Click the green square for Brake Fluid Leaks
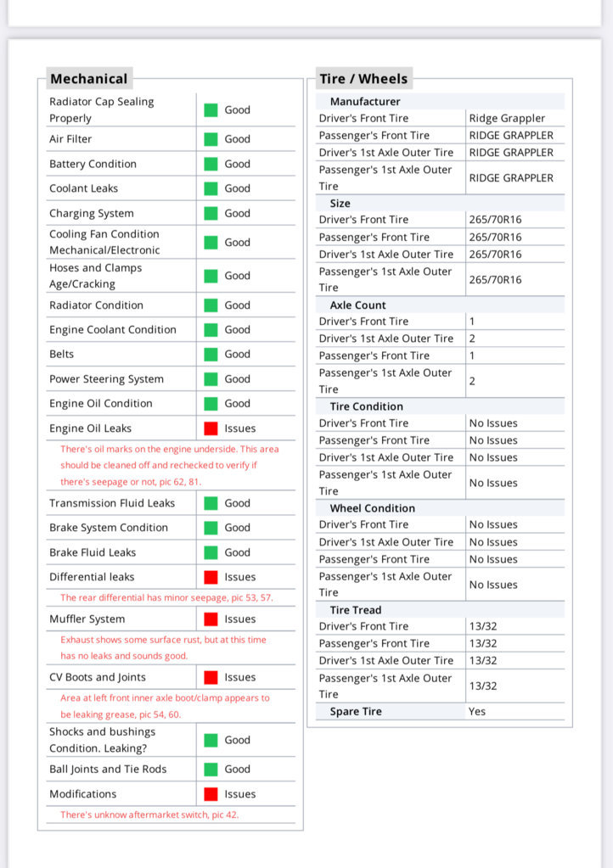613x868 pixels. coord(211,552)
